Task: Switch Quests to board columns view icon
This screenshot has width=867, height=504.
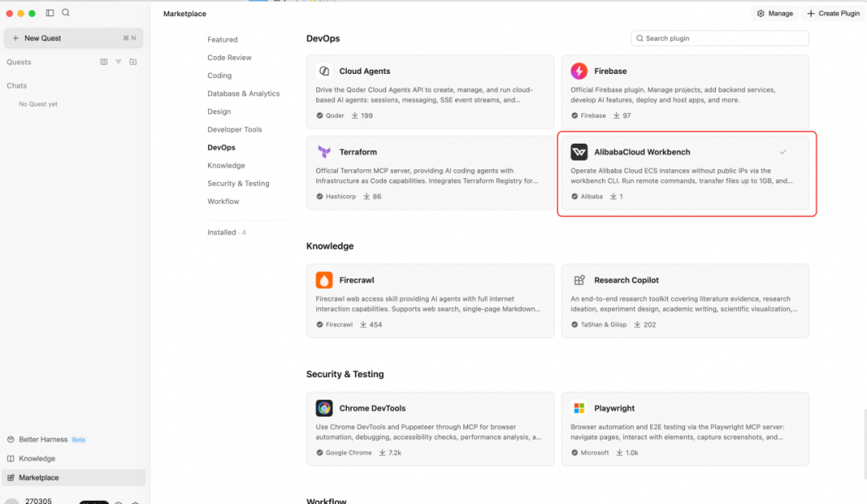Action: [x=104, y=62]
